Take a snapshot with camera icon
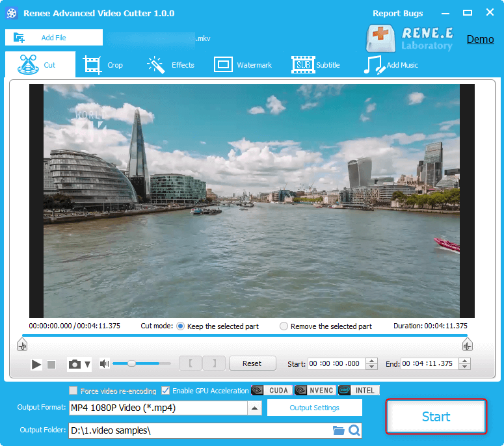 click(x=75, y=364)
